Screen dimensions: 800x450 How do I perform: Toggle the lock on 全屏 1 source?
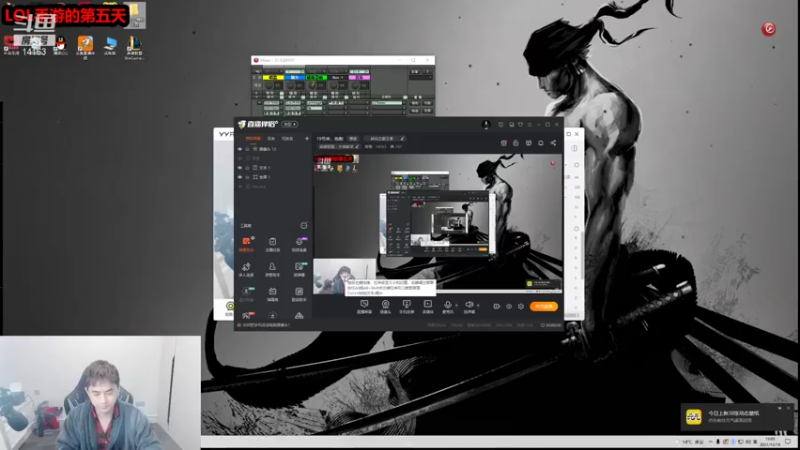click(247, 177)
